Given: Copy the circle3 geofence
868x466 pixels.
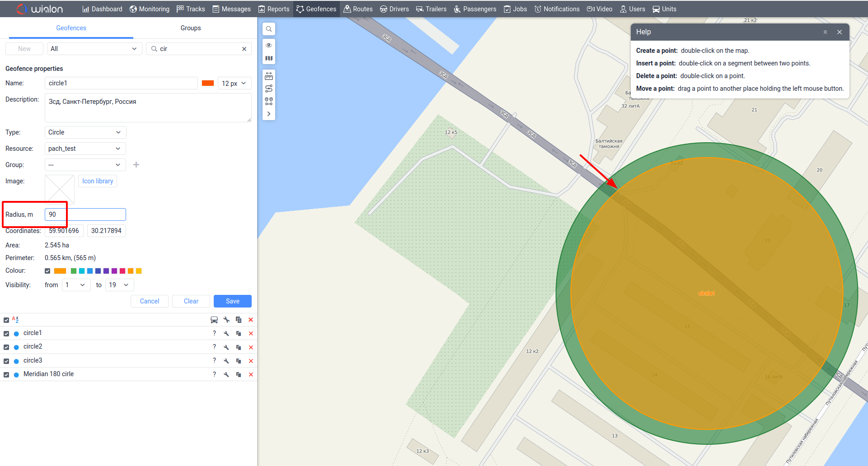Looking at the screenshot, I should click(x=239, y=361).
